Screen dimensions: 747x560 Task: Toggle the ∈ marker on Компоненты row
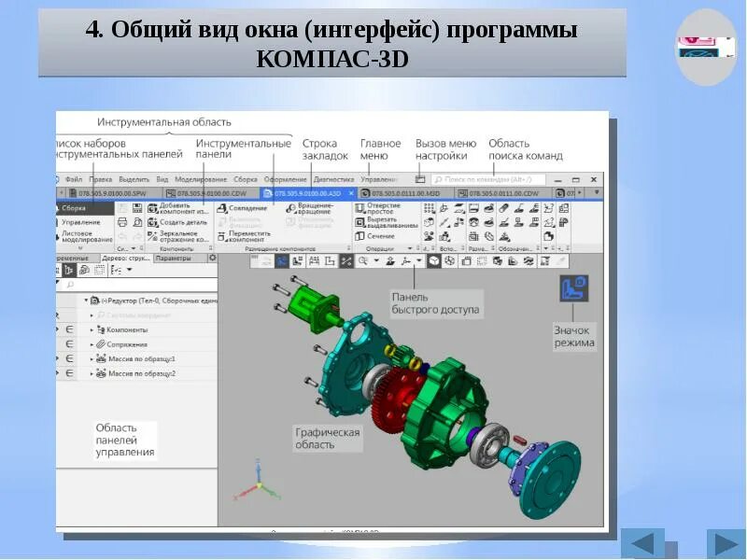coord(69,329)
